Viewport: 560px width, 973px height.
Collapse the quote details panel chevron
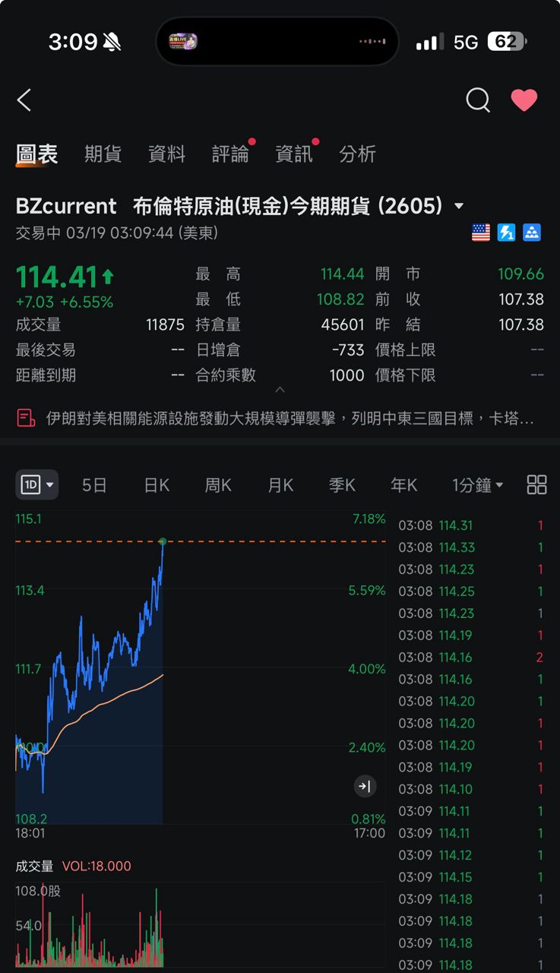click(280, 390)
